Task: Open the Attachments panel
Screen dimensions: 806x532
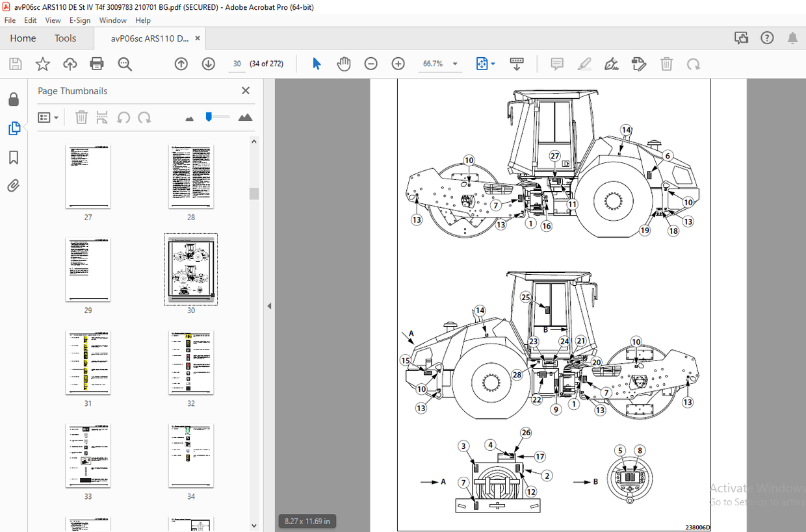Action: [x=14, y=186]
